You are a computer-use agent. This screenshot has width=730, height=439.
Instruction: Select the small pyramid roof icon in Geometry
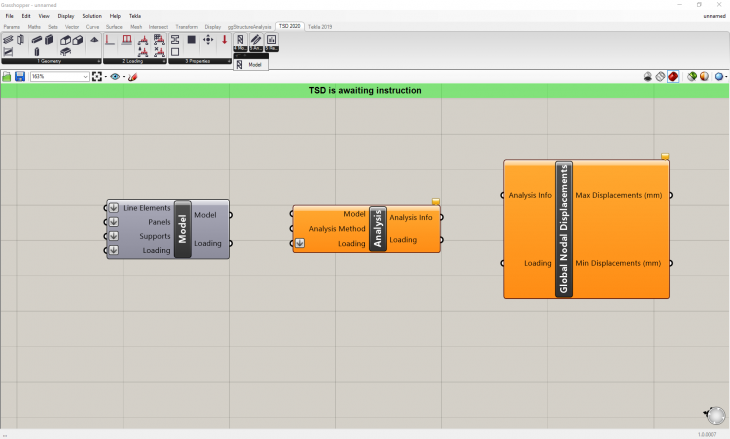(x=94, y=40)
